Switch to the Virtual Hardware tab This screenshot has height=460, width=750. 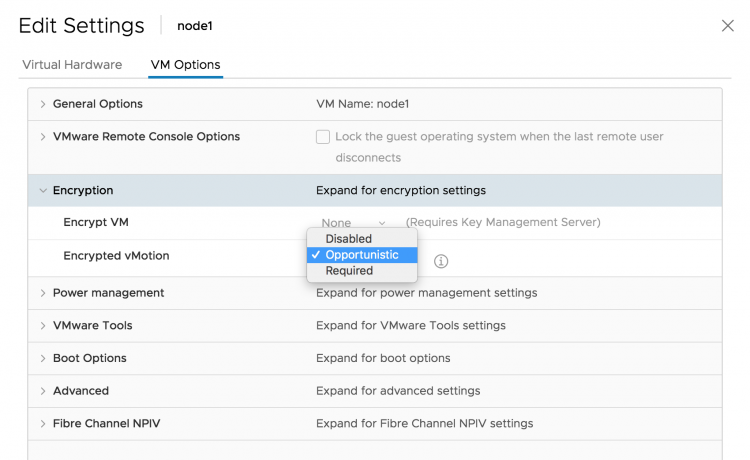[72, 65]
